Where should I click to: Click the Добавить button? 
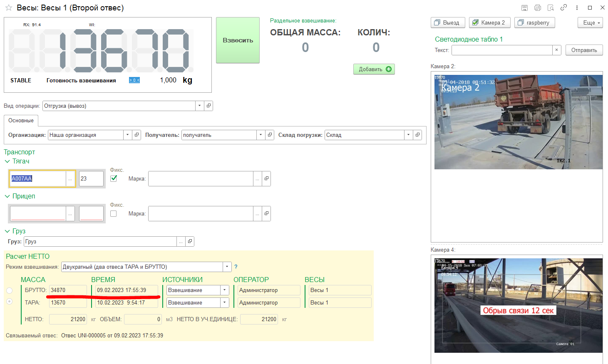374,69
